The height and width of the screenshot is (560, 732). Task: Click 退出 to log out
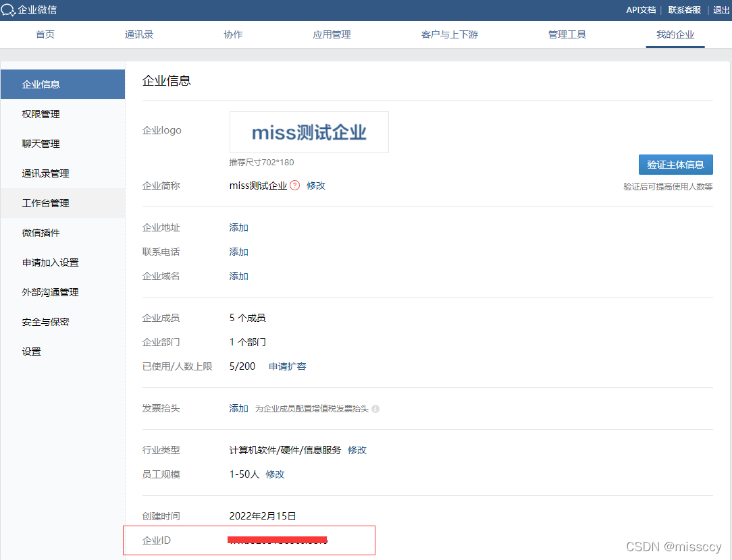(721, 10)
